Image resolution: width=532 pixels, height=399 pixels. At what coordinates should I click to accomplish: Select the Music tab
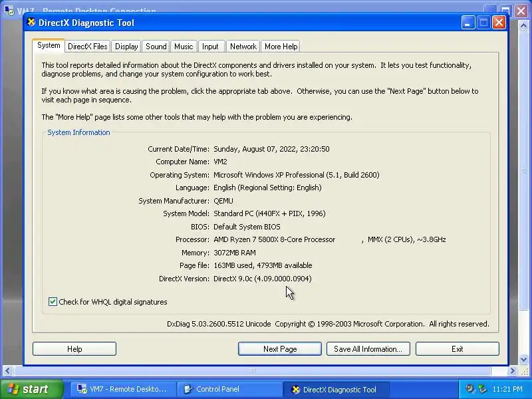(184, 47)
